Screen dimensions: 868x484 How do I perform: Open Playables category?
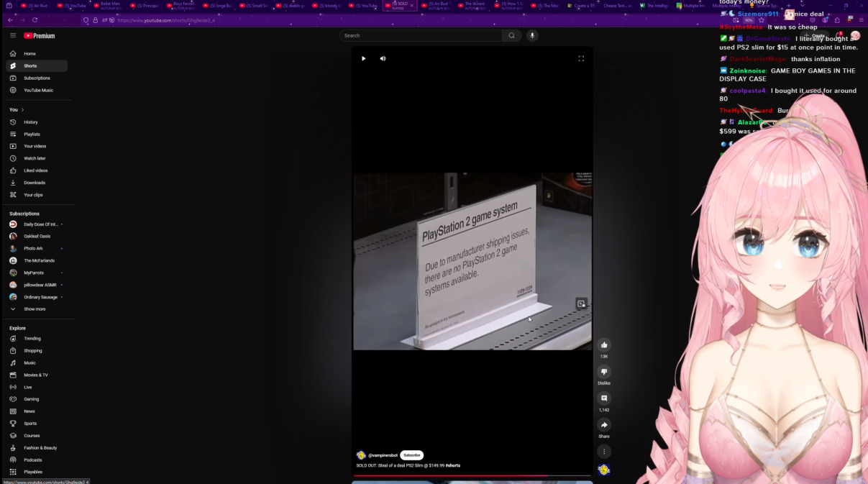[x=37, y=472]
